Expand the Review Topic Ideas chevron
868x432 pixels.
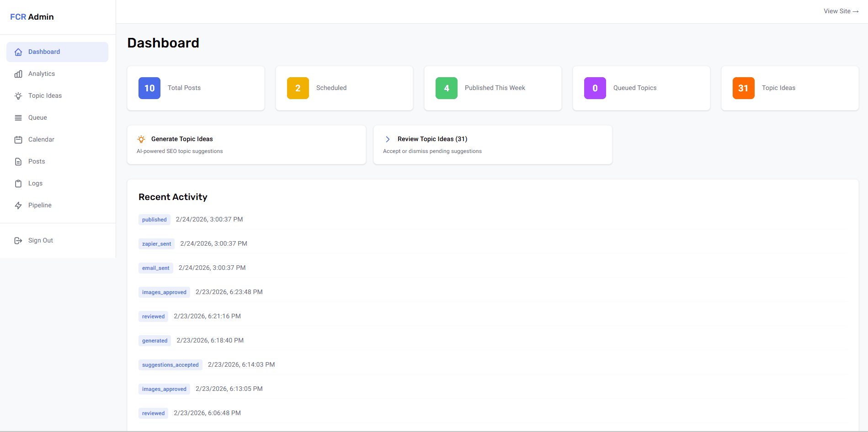(387, 139)
